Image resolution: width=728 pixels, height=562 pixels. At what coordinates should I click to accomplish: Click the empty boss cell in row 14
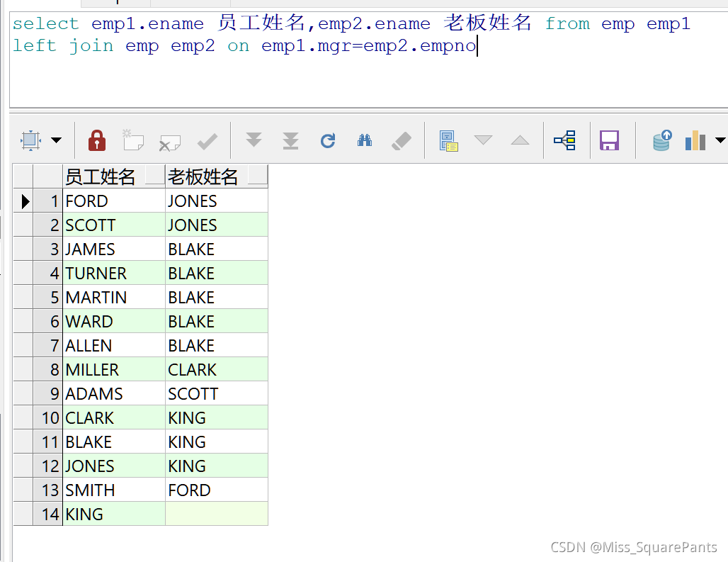217,515
